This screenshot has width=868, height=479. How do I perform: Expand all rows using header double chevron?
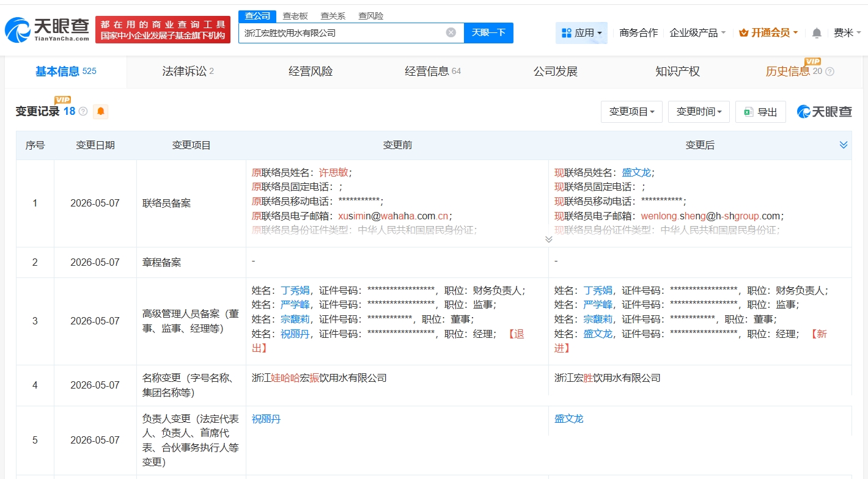[x=844, y=145]
